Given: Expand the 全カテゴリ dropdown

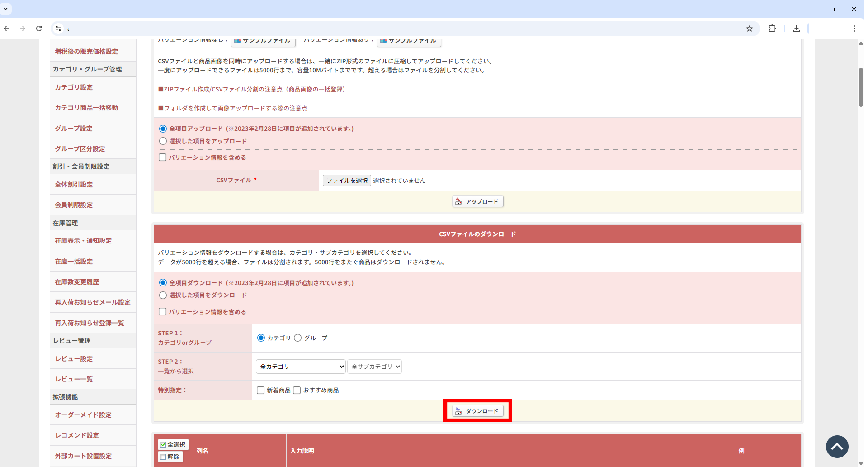Looking at the screenshot, I should click(301, 367).
